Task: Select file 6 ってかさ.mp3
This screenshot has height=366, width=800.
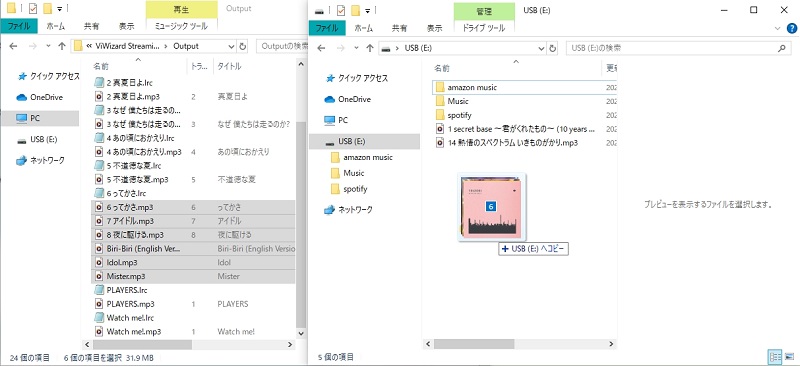Action: pyautogui.click(x=193, y=207)
